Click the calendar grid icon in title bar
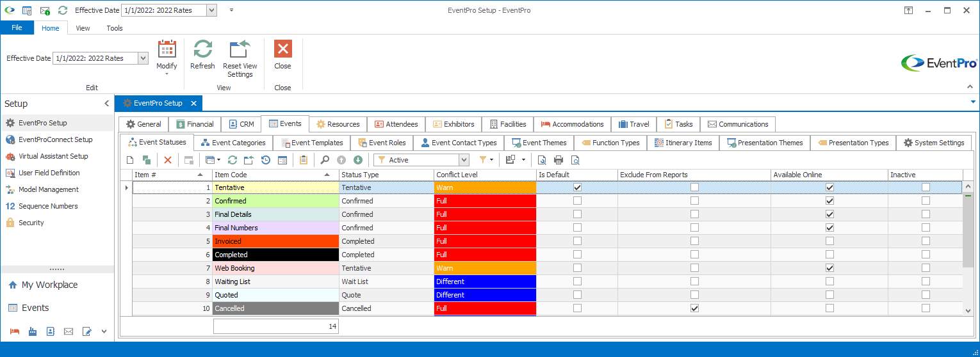This screenshot has height=357, width=980. click(x=27, y=10)
